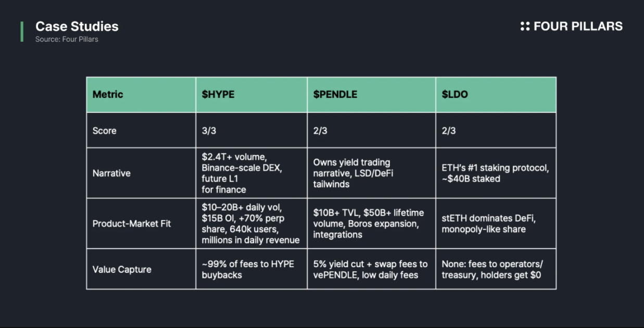Select the stETH dominates DeFi cell
644x328 pixels.
[x=488, y=224]
